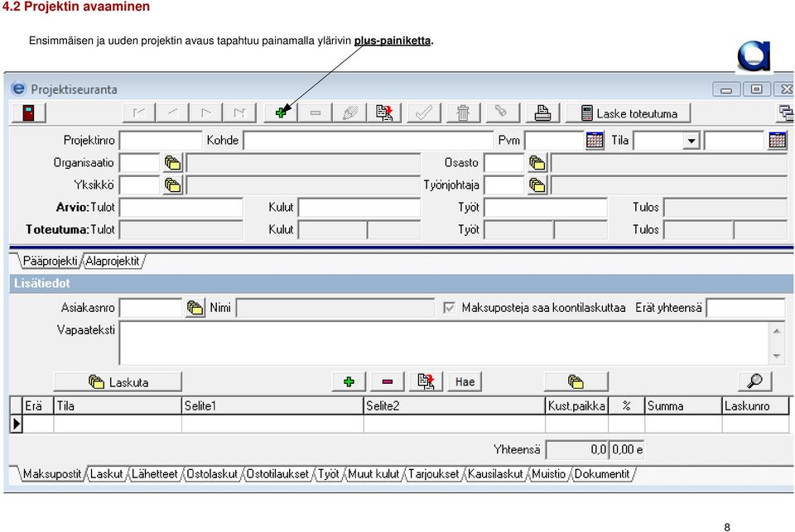795x532 pixels.
Task: Click the checkmark confirm icon
Action: click(424, 113)
